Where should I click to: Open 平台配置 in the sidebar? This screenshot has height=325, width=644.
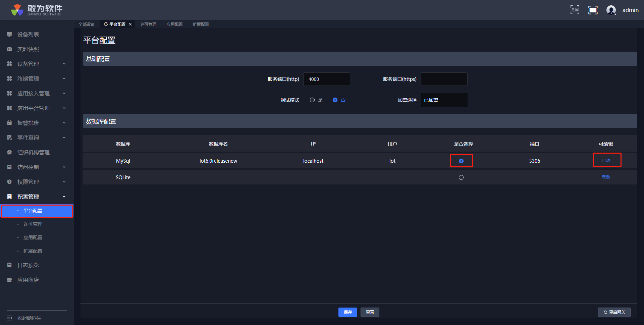click(37, 211)
